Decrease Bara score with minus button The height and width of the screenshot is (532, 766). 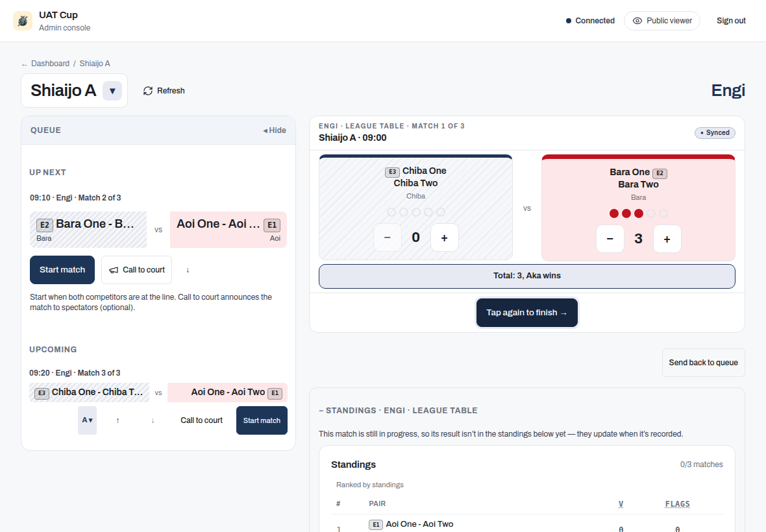[610, 239]
